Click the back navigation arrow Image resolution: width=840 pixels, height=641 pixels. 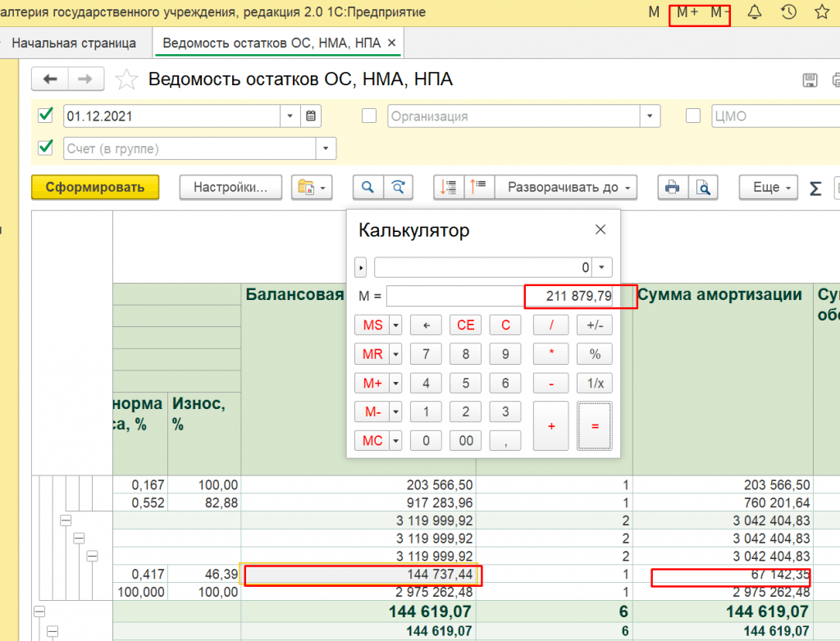[50, 80]
